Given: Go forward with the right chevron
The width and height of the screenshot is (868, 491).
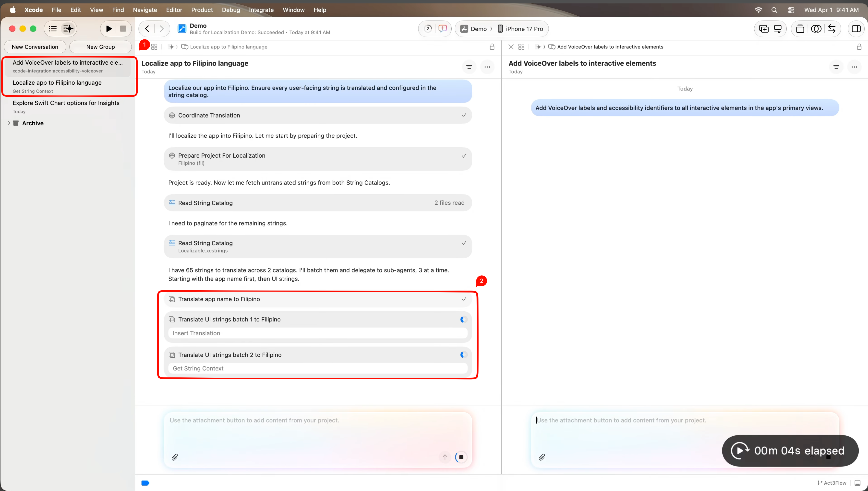Looking at the screenshot, I should pyautogui.click(x=162, y=29).
